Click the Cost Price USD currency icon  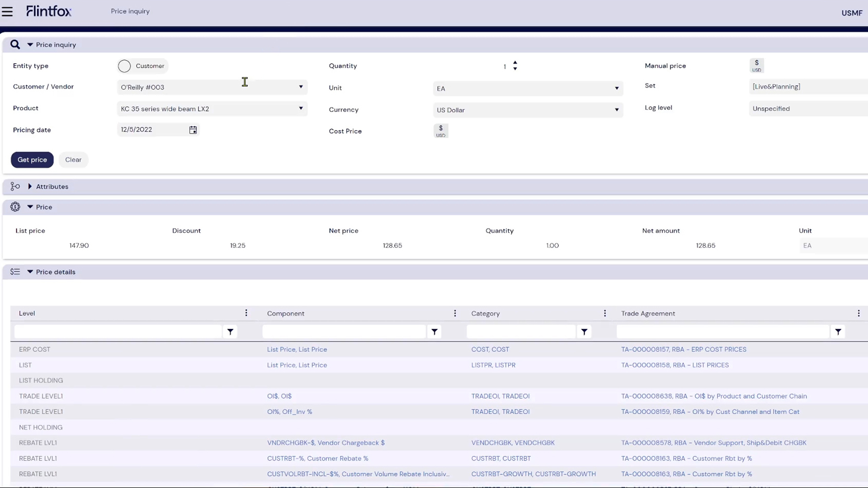(x=441, y=131)
